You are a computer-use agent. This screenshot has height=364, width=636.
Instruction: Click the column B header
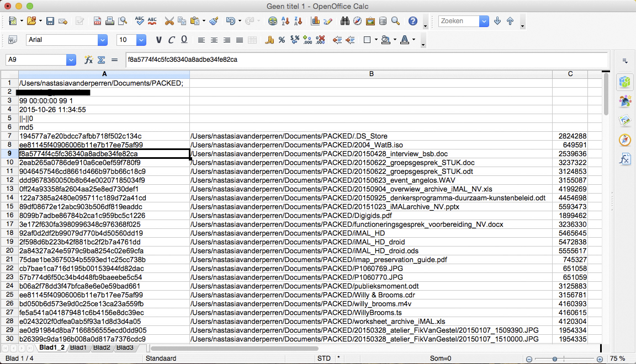point(371,74)
